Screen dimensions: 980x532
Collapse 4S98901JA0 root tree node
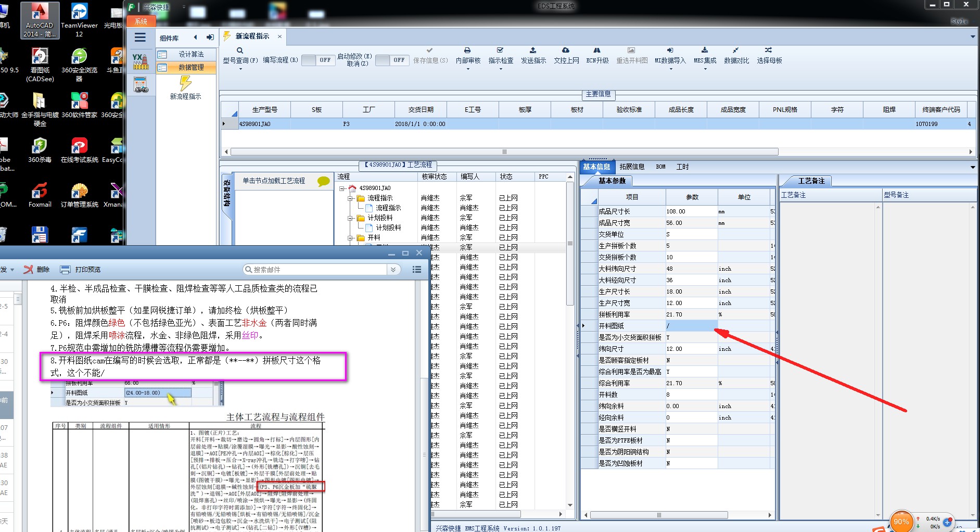point(342,188)
